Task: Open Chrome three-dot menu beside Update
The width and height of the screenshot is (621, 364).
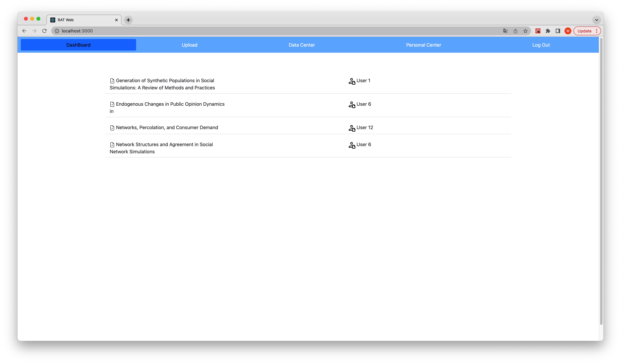Action: pyautogui.click(x=597, y=31)
